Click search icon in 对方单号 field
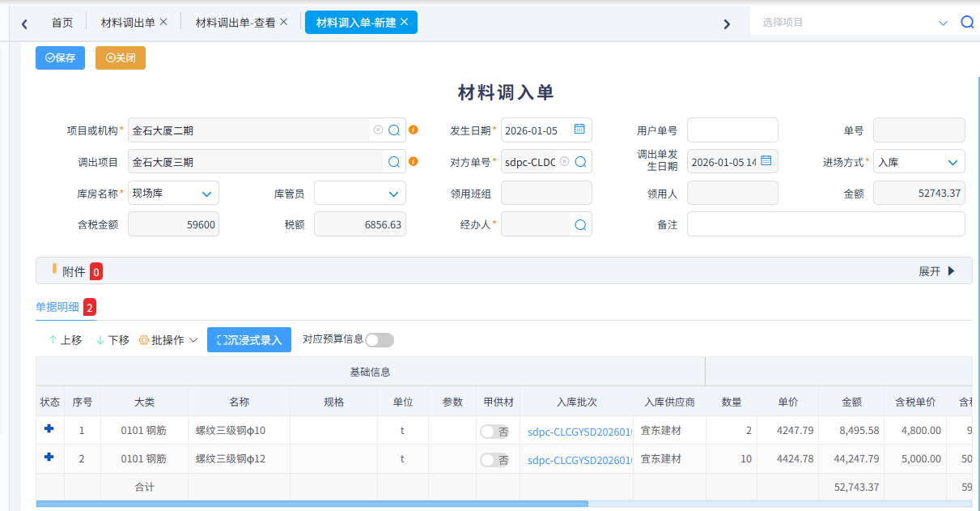The height and width of the screenshot is (511, 980). point(580,162)
